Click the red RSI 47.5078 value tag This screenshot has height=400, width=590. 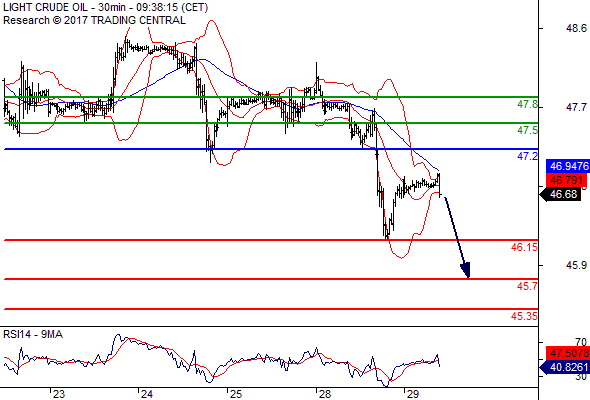568,353
